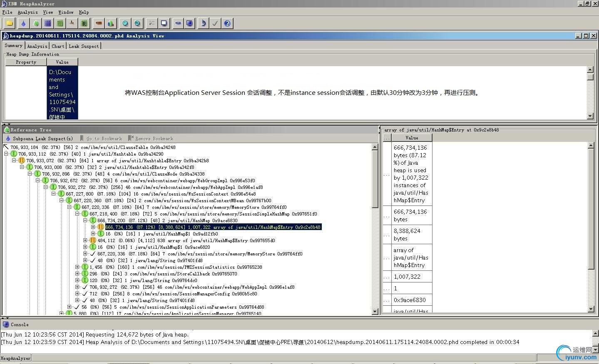Click the reference tree scrollbar up arrow
599x364 pixels.
point(375,147)
